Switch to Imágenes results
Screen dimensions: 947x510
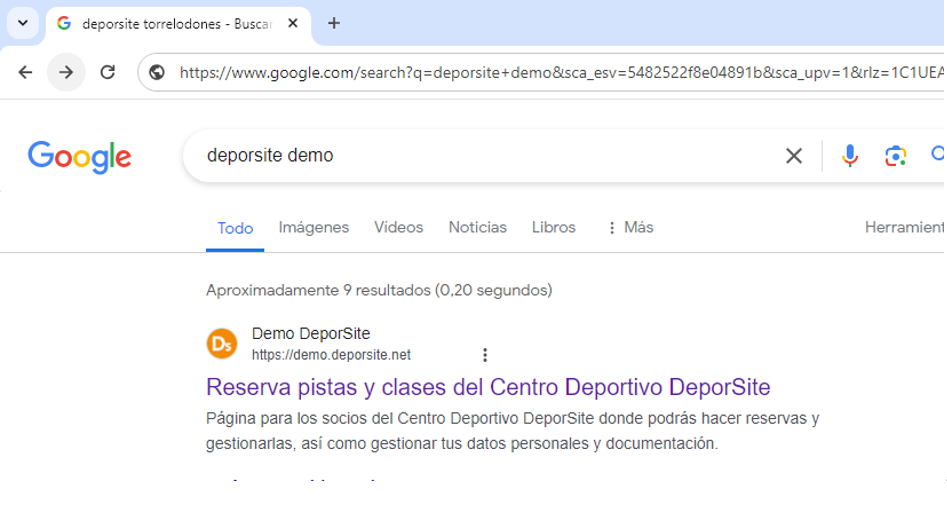coord(313,227)
